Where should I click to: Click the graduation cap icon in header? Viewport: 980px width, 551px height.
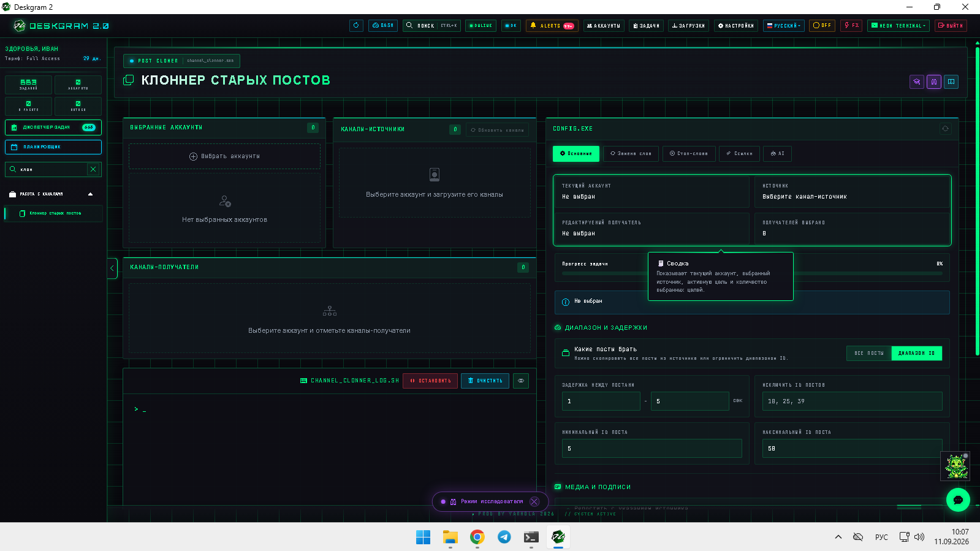click(917, 82)
